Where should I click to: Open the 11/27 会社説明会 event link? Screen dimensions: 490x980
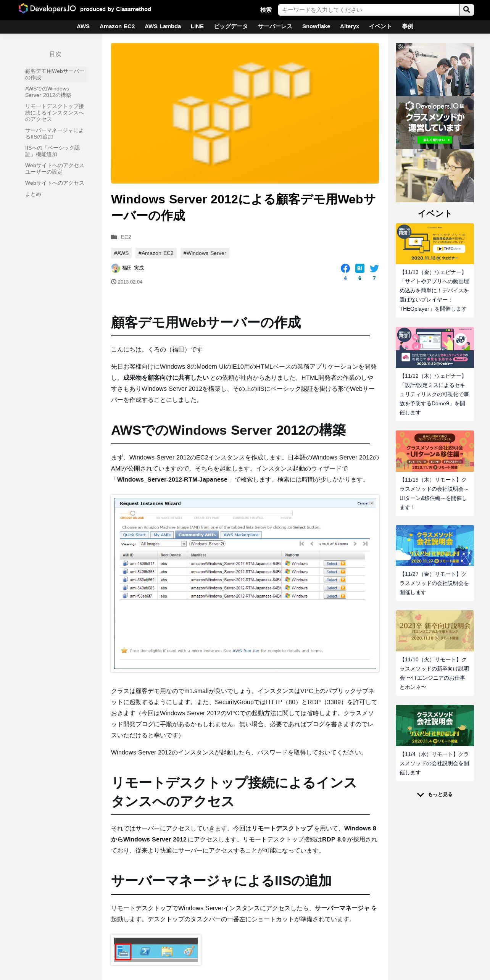[x=434, y=583]
